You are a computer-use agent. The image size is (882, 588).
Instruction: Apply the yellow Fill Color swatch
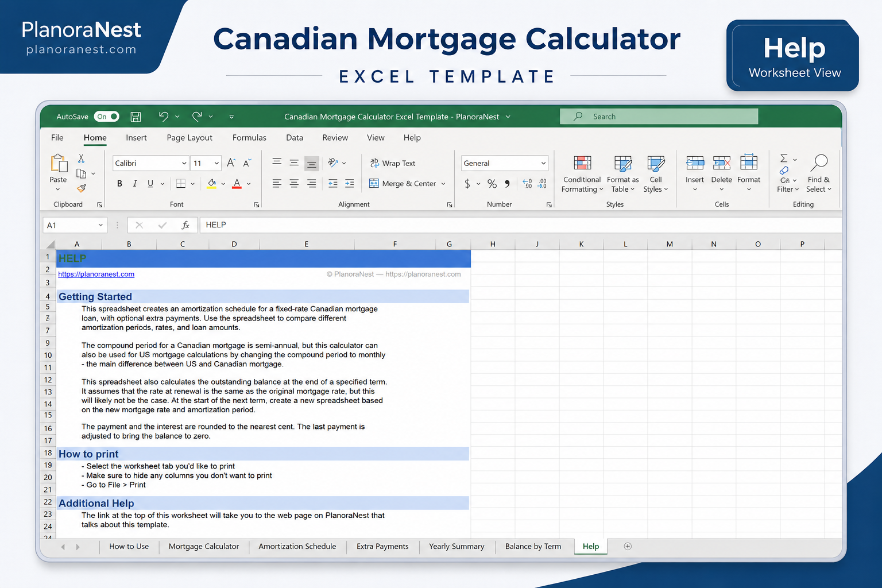[x=211, y=184]
